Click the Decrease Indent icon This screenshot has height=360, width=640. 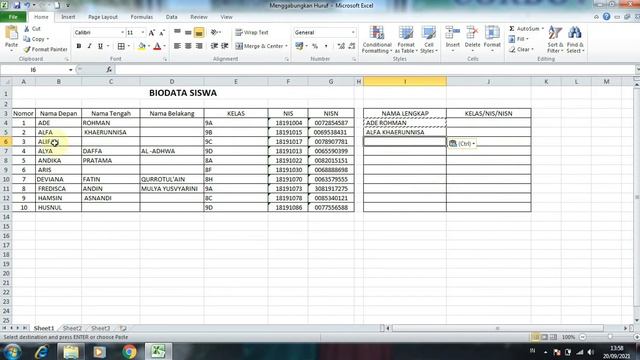click(x=214, y=46)
